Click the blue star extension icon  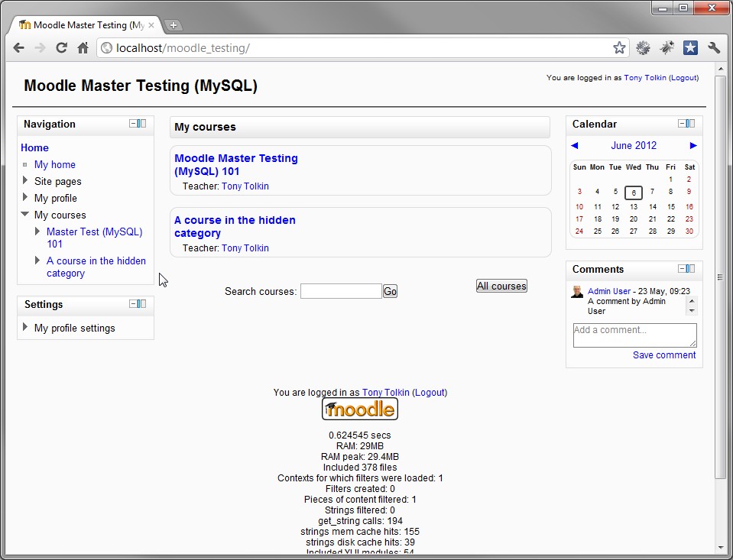tap(690, 47)
